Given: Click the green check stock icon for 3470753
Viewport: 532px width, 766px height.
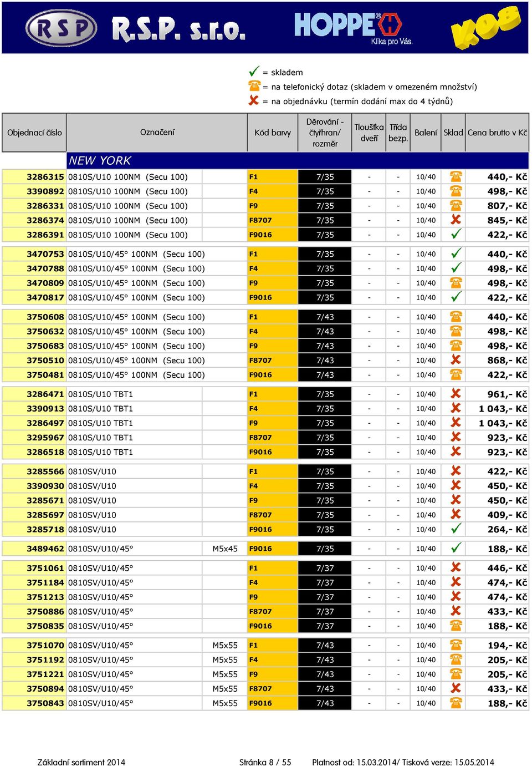Looking at the screenshot, I should (456, 253).
